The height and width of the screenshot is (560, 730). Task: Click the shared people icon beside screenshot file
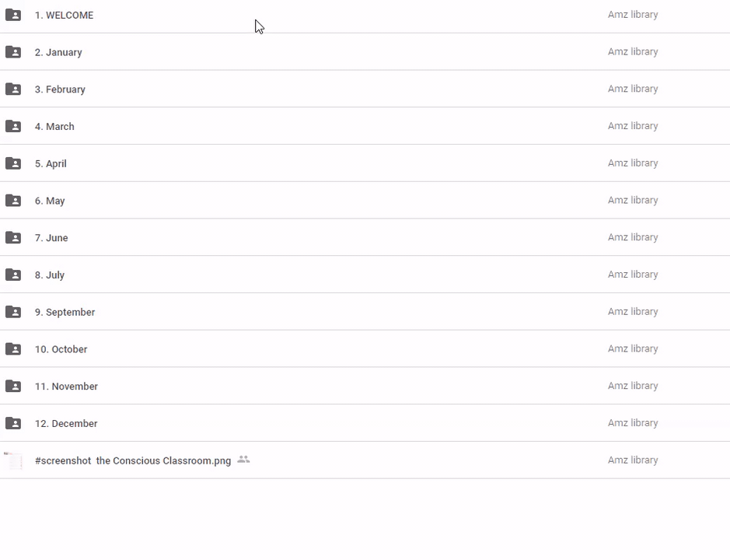coord(243,460)
